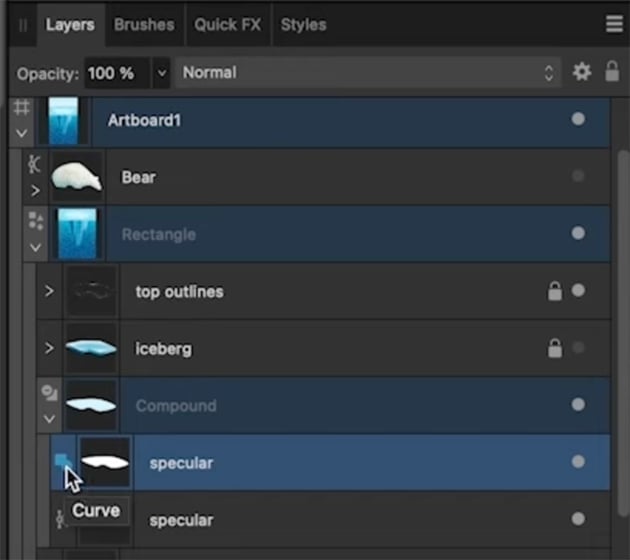Switch to the Layers tab
The width and height of the screenshot is (630, 560).
[x=70, y=25]
